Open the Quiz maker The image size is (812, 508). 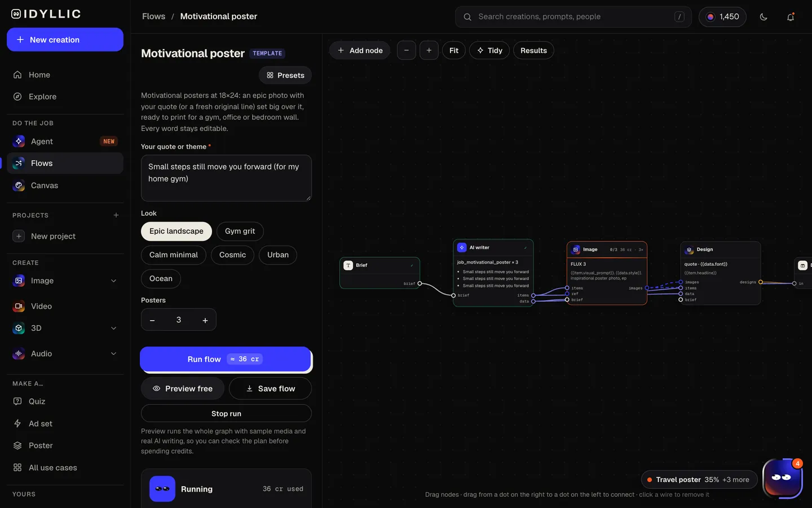tap(65, 401)
